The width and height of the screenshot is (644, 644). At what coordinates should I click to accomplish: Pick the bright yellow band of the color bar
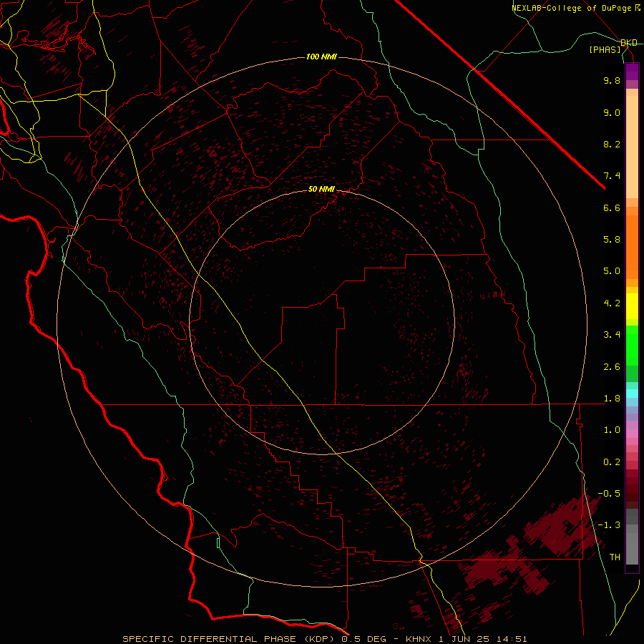(x=632, y=306)
